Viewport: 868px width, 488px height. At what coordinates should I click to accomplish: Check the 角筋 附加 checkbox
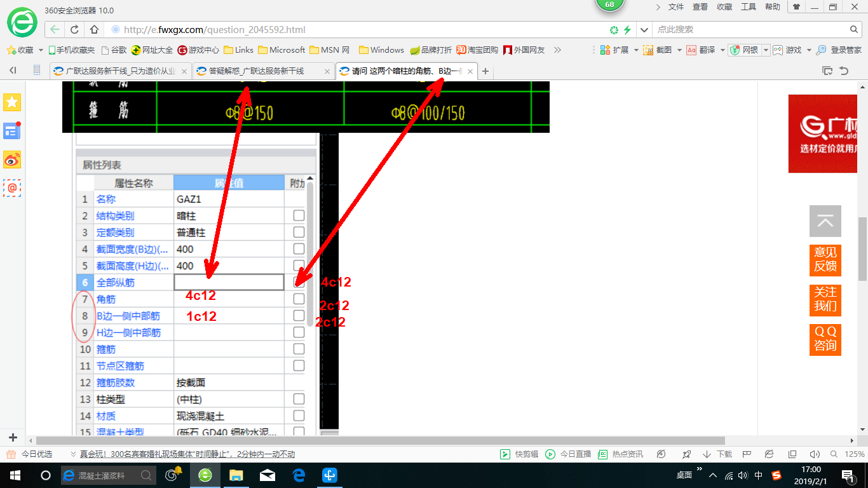(x=299, y=299)
